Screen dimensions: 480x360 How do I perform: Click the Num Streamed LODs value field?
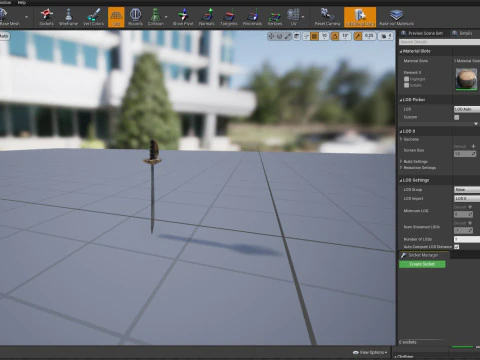coord(463,230)
